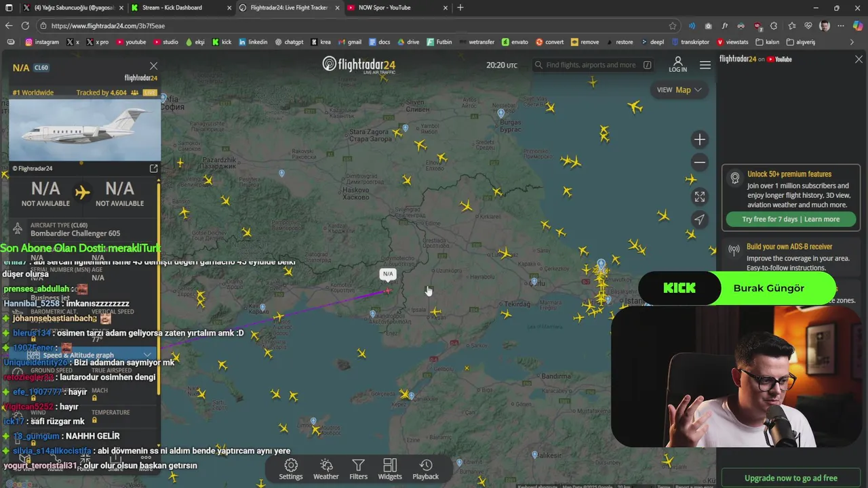Zoom in on the map with plus button

click(700, 140)
